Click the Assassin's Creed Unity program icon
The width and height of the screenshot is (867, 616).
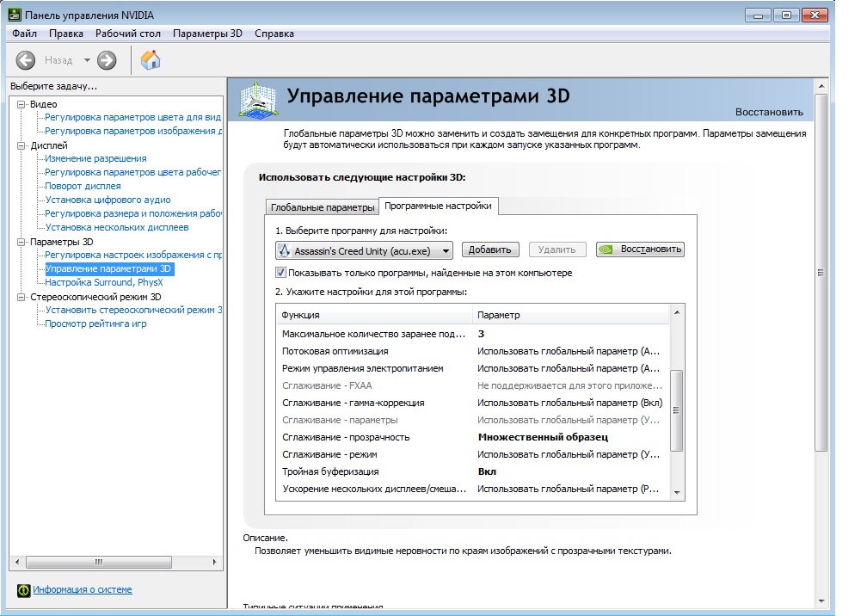[x=285, y=250]
